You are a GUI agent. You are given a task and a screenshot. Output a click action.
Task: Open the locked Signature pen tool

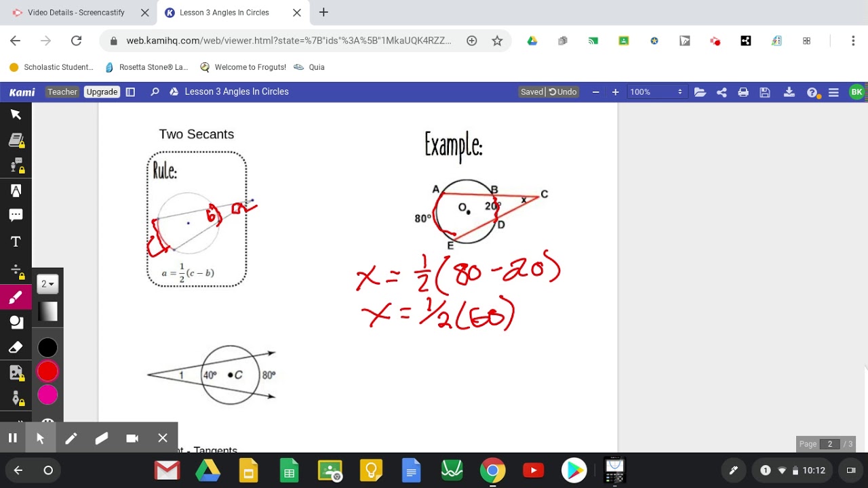[x=16, y=399]
